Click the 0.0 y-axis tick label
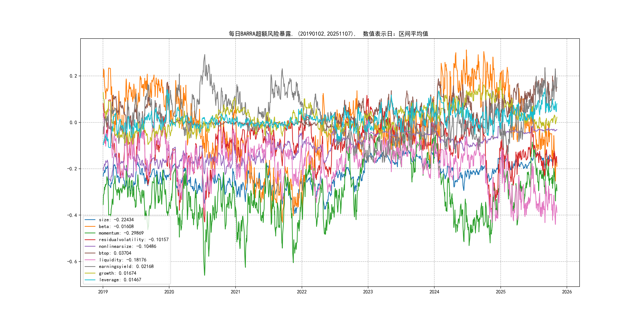The width and height of the screenshot is (644, 322). pyautogui.click(x=73, y=122)
